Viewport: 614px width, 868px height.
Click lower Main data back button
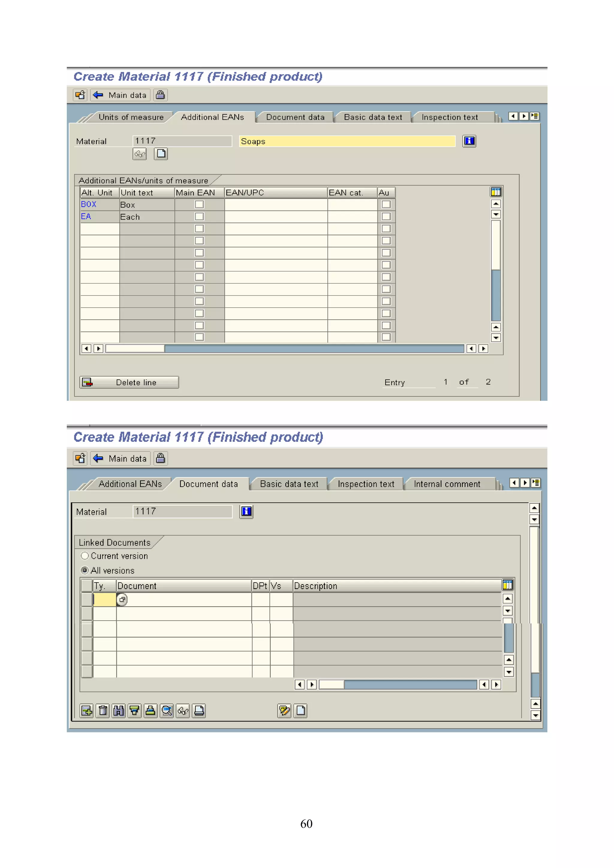click(x=120, y=459)
